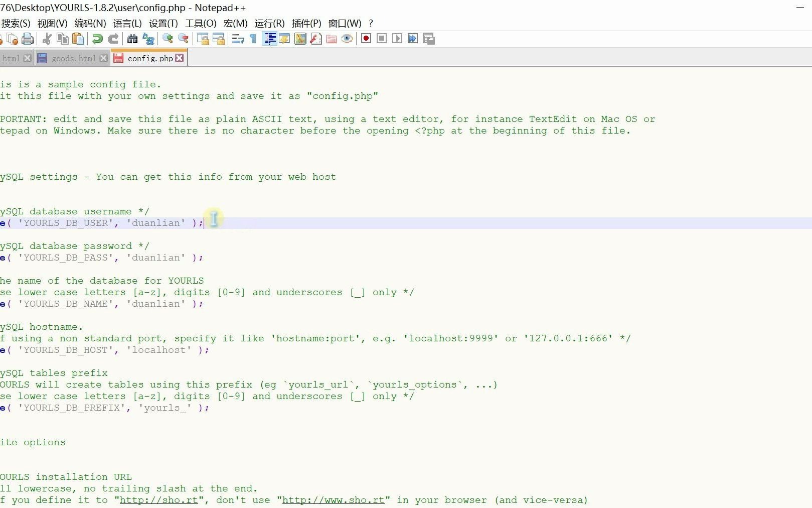Viewport: 812px width, 508px height.
Task: Open Find dialog with binoculars icon
Action: click(x=132, y=39)
